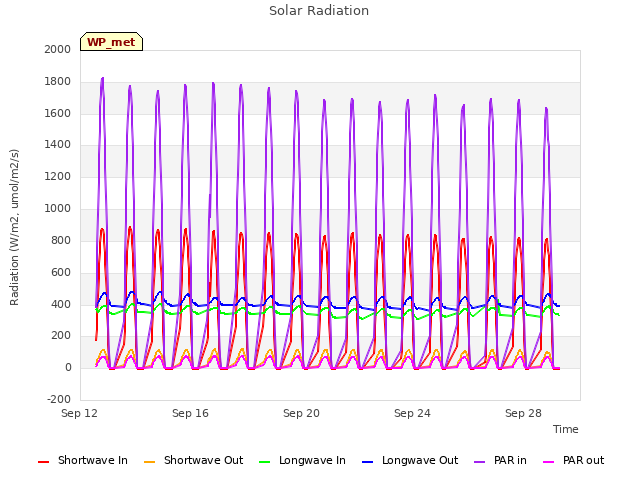Click the 2000 y-axis tick label
This screenshot has height=480, width=640.
(58, 49)
